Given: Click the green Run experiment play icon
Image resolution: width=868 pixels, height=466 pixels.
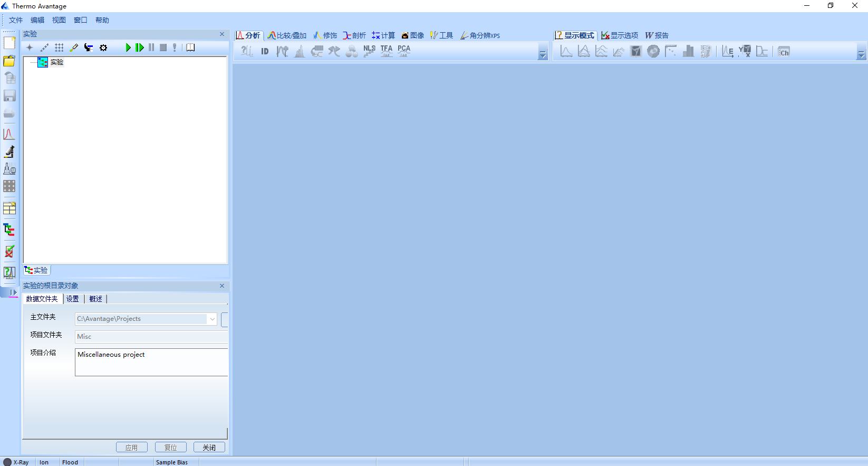Looking at the screenshot, I should coord(128,47).
